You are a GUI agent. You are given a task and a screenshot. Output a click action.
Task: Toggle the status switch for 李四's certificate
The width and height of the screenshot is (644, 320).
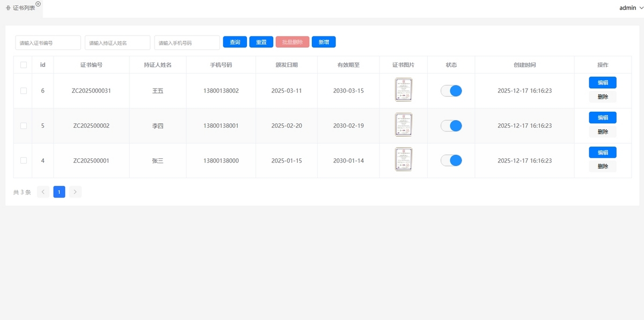click(451, 126)
